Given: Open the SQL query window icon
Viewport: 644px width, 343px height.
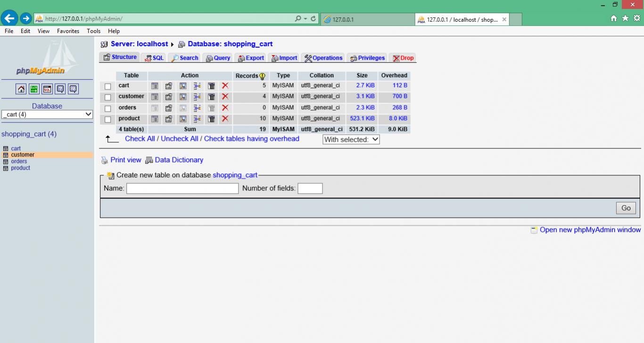Looking at the screenshot, I should (47, 89).
